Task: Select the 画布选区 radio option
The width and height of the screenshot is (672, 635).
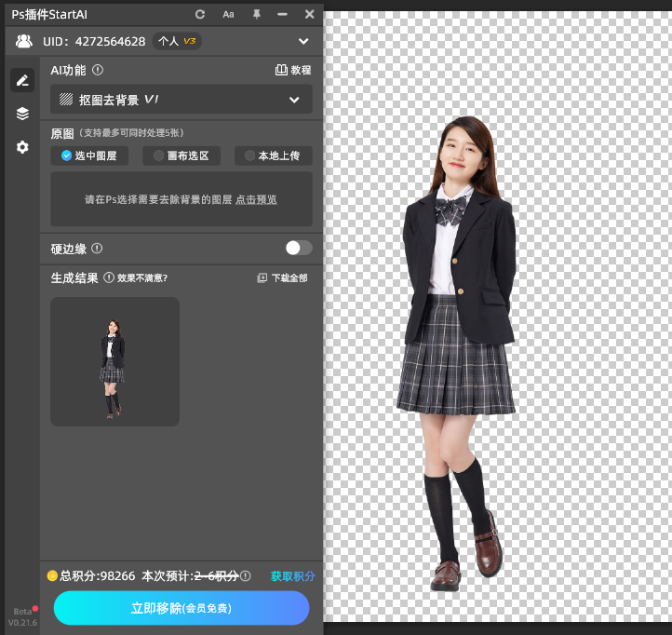Action: [181, 156]
